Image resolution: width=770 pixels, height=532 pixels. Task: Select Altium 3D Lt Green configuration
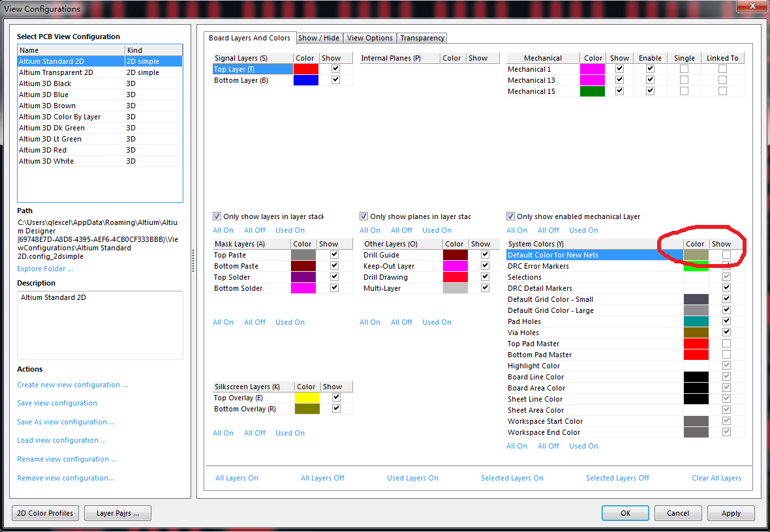(x=100, y=139)
